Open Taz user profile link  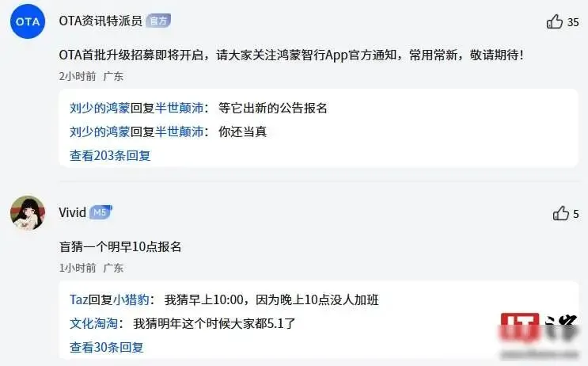[x=79, y=299]
